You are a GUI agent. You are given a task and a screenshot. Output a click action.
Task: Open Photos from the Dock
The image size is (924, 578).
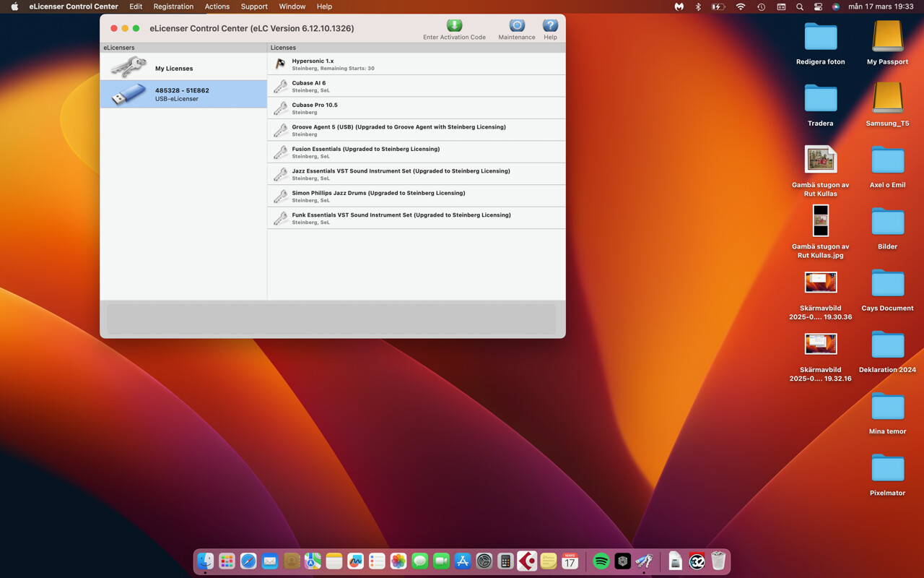[x=398, y=561]
